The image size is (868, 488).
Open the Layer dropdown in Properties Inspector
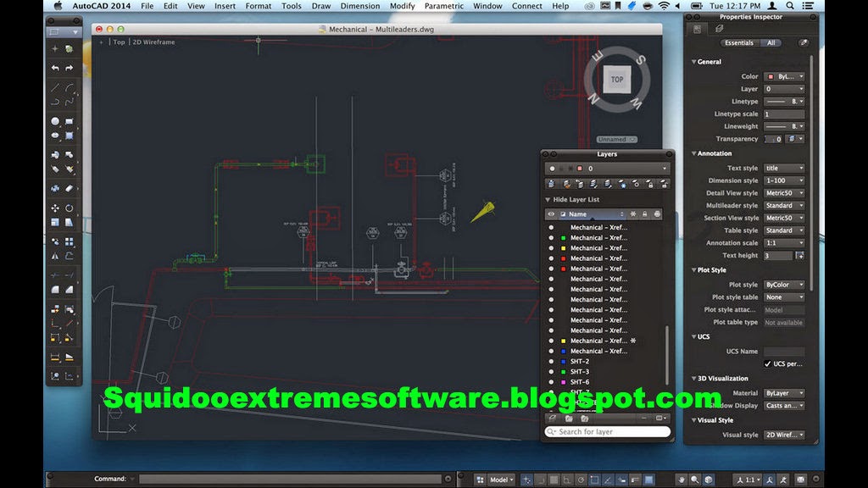[x=784, y=89]
